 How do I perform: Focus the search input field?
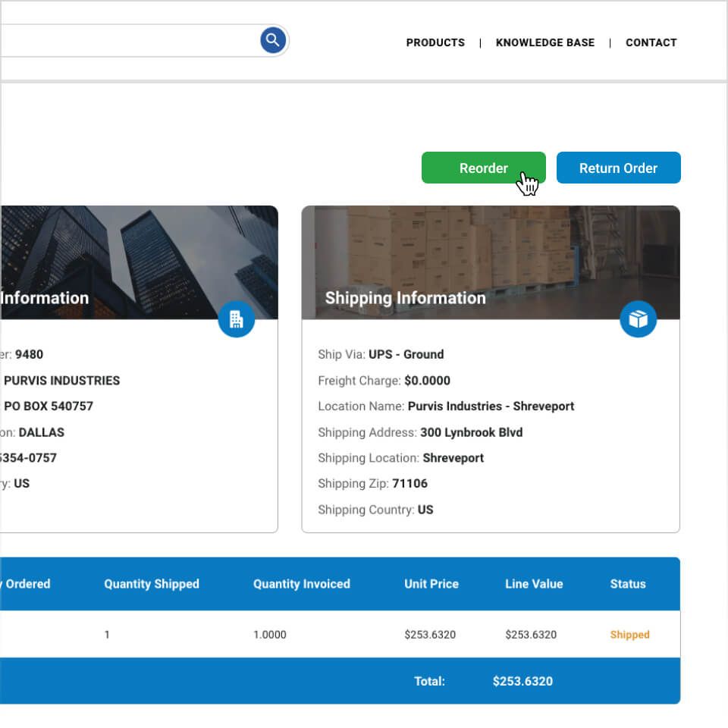(129, 40)
